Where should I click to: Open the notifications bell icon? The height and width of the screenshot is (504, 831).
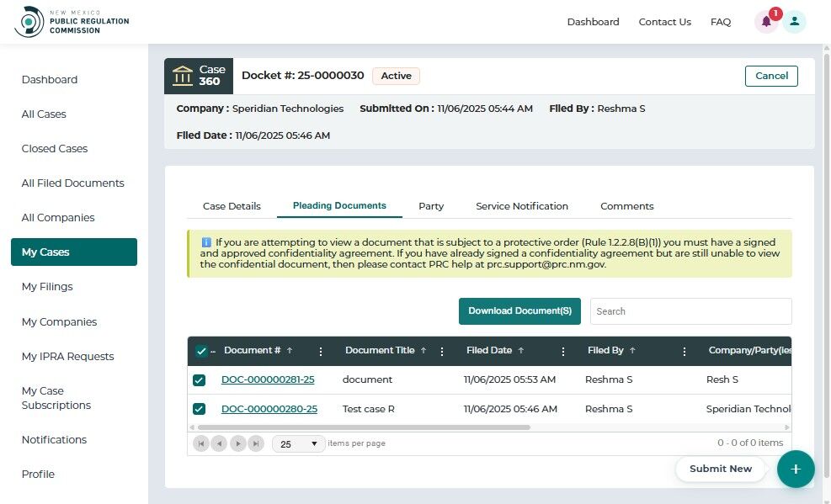[x=766, y=22]
